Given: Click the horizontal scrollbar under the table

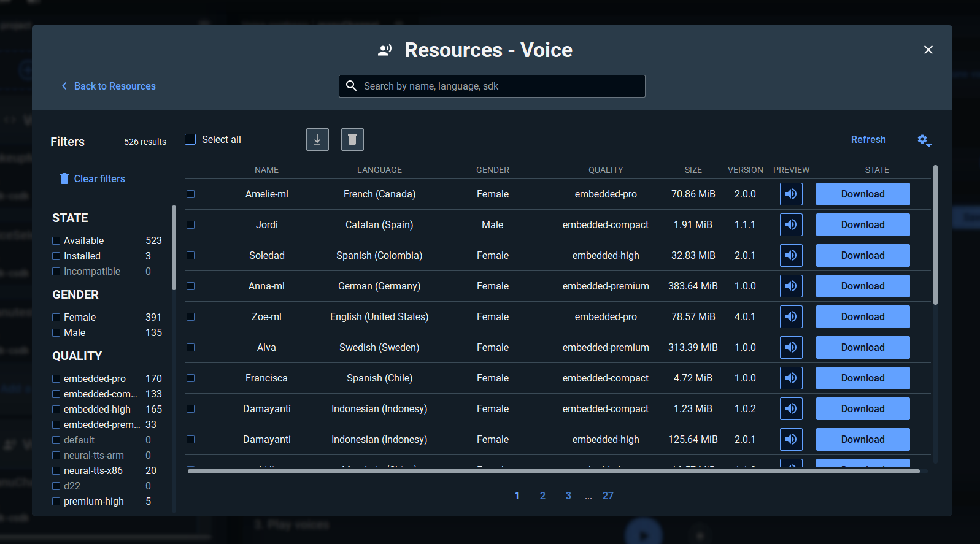Looking at the screenshot, I should click(x=552, y=471).
